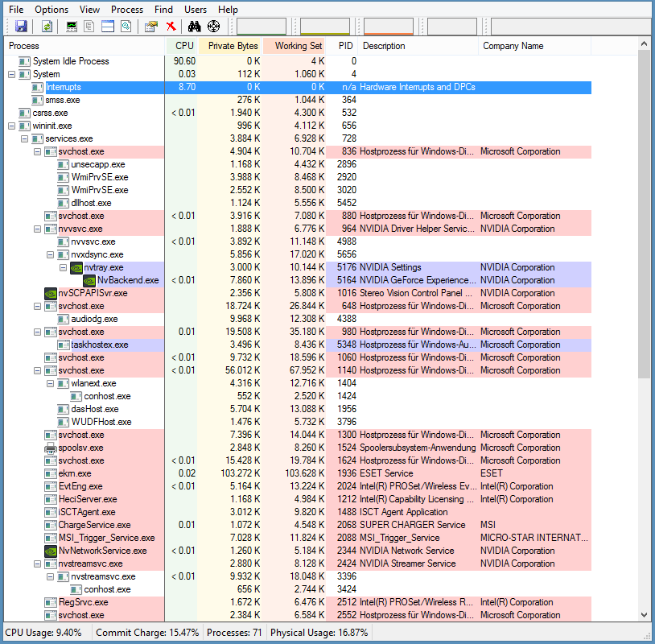Sort by the PID column header

coord(342,46)
